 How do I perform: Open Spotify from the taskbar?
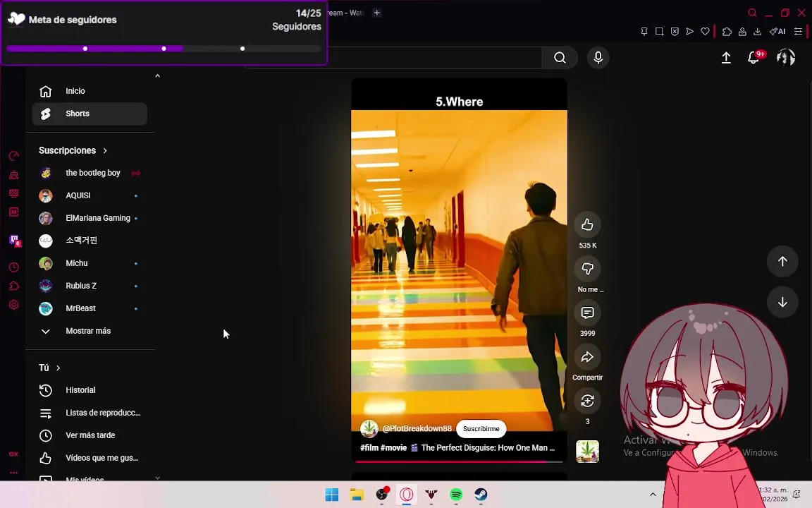(456, 495)
